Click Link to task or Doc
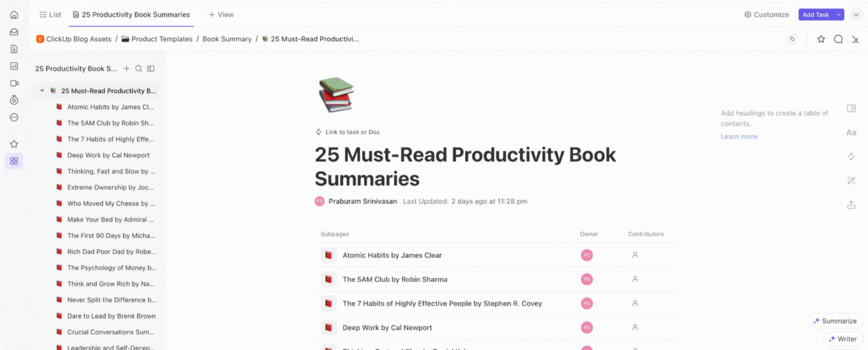868x350 pixels. (348, 132)
